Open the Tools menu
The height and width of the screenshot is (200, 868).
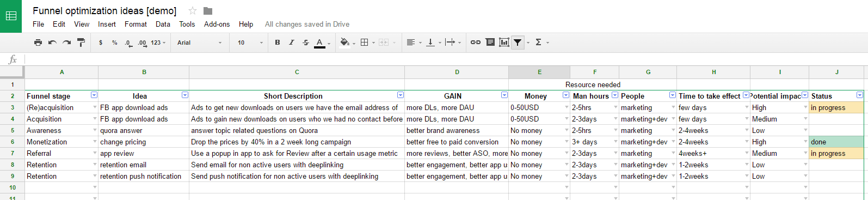[187, 24]
